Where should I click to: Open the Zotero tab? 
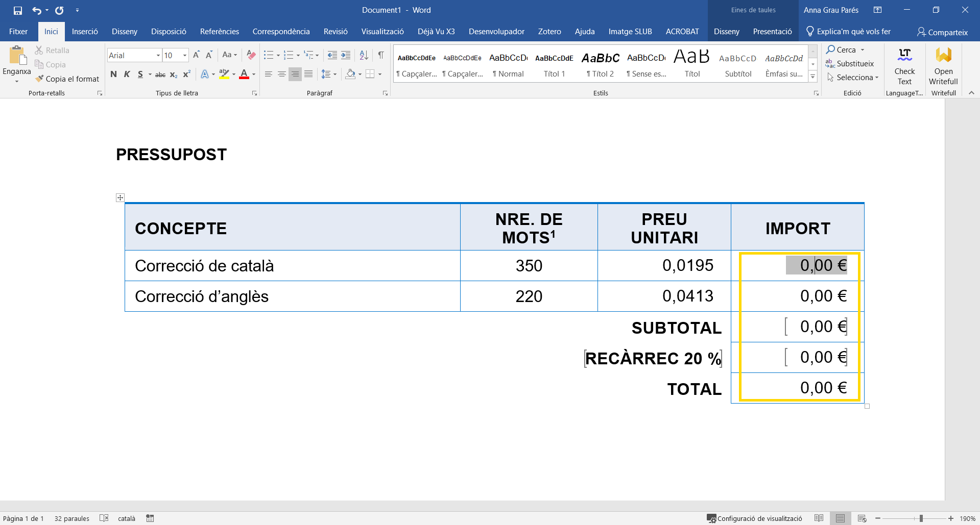coord(549,31)
